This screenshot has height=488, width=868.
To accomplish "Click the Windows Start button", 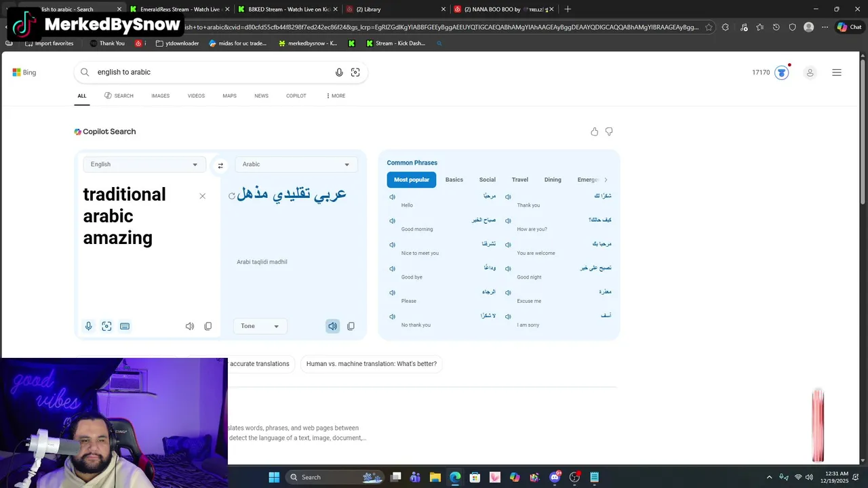I will coord(274,477).
